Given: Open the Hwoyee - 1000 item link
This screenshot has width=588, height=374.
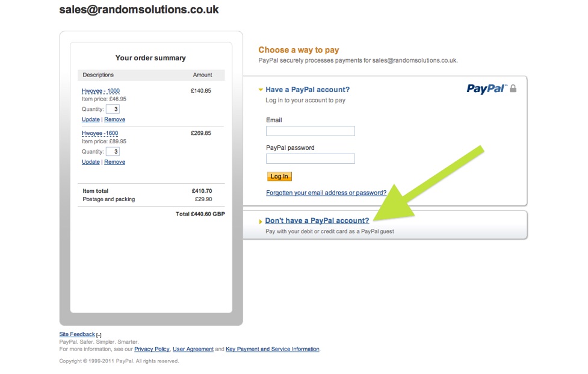Looking at the screenshot, I should (x=101, y=91).
